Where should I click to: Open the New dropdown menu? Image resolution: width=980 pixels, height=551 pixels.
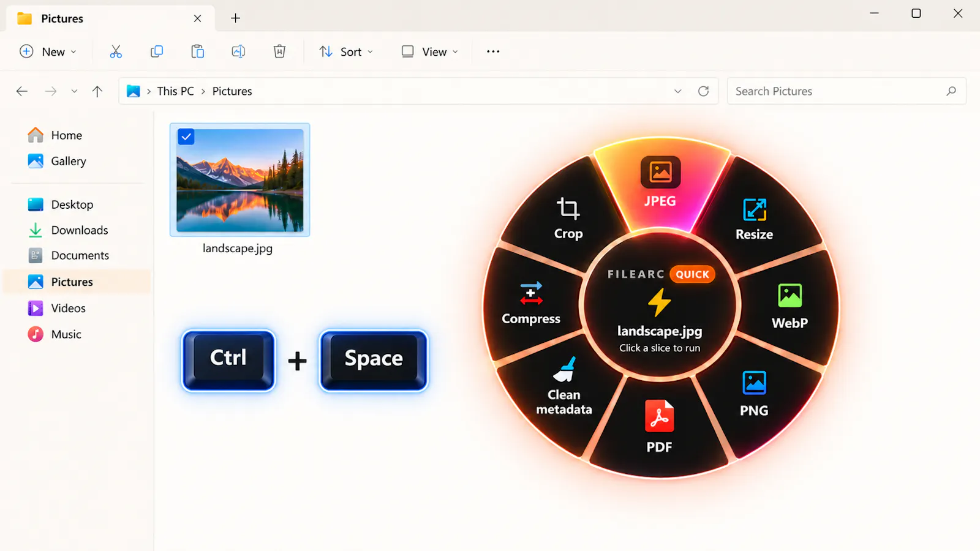pyautogui.click(x=48, y=51)
